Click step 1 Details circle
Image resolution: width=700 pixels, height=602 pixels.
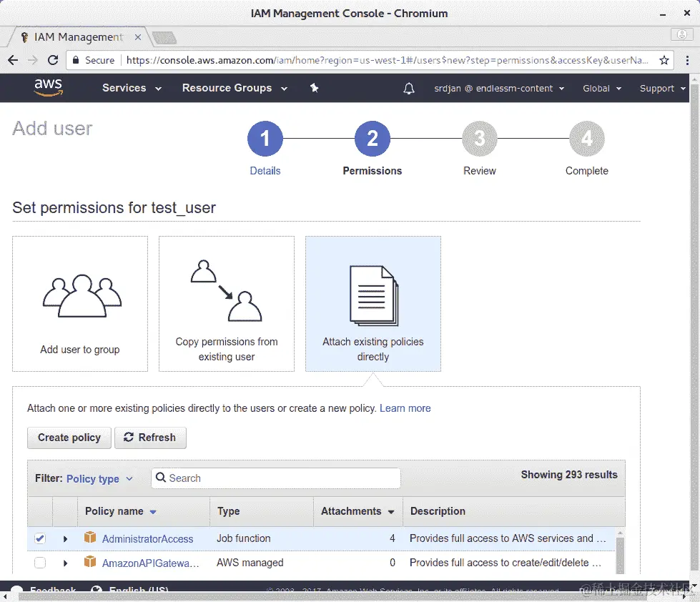[x=265, y=138]
